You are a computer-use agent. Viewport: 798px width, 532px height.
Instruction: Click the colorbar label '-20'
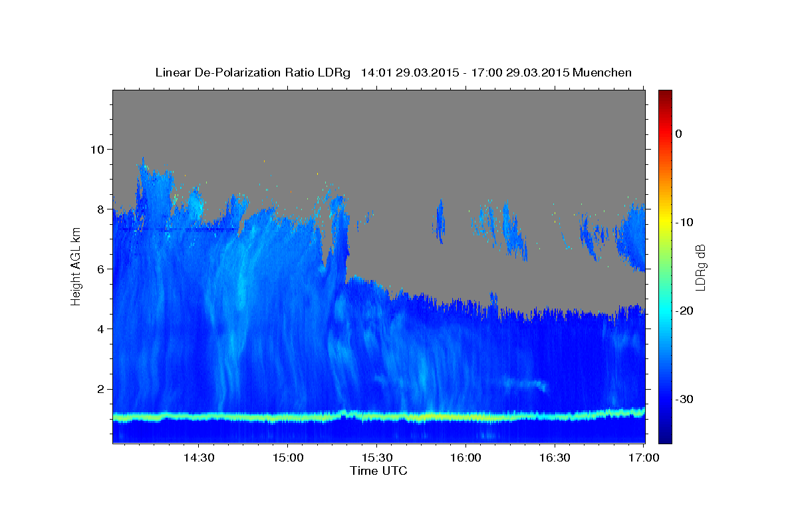pyautogui.click(x=684, y=311)
